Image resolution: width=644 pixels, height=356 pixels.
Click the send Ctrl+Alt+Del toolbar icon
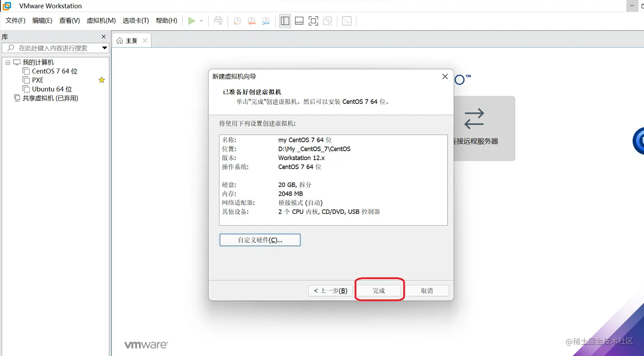pyautogui.click(x=218, y=21)
